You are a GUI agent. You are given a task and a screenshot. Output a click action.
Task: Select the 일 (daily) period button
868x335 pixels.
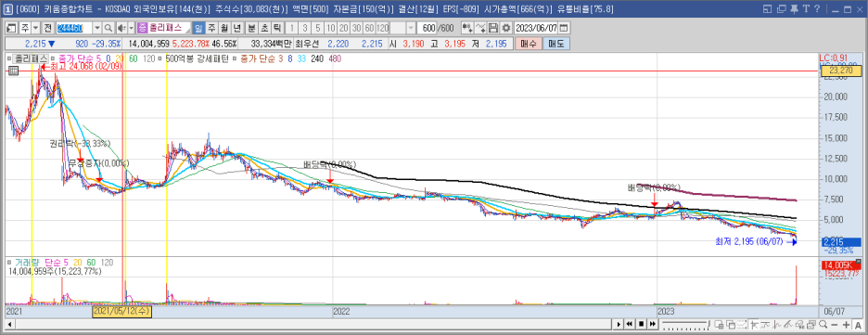(x=198, y=28)
